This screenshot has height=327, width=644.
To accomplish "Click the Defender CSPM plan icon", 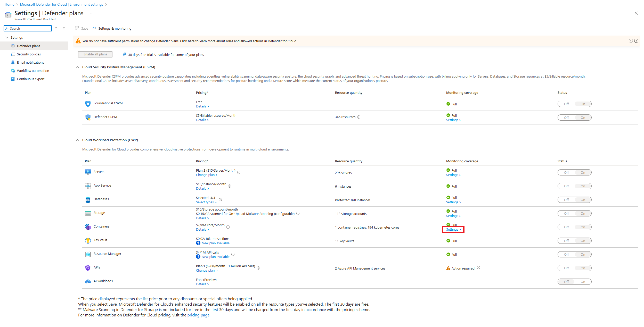I will (x=88, y=117).
